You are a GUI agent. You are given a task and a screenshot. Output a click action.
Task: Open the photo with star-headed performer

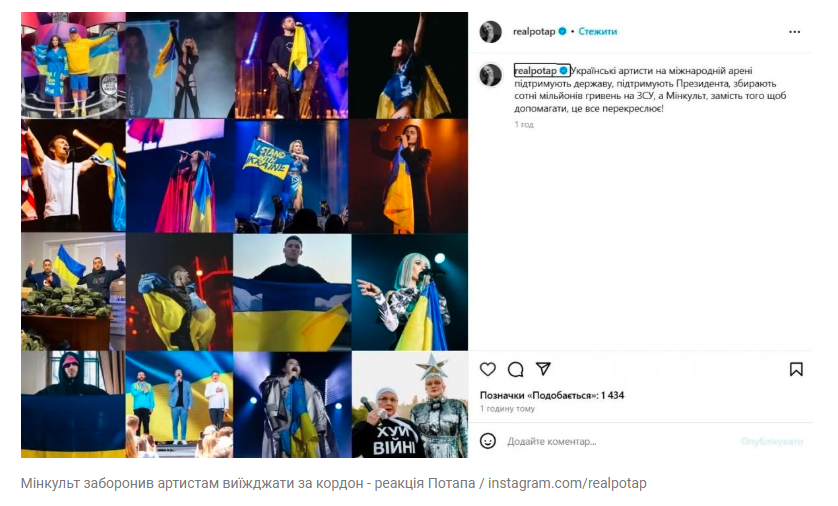(x=410, y=404)
